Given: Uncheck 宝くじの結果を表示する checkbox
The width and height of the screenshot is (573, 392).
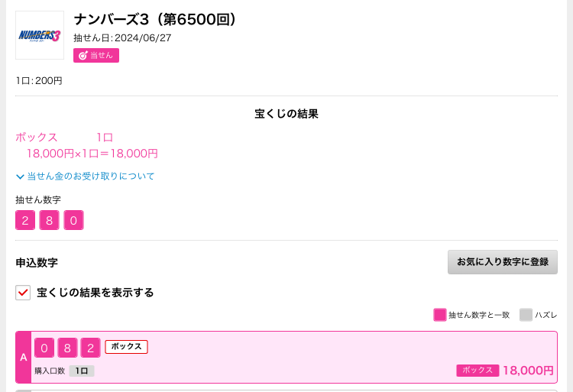Looking at the screenshot, I should [23, 293].
